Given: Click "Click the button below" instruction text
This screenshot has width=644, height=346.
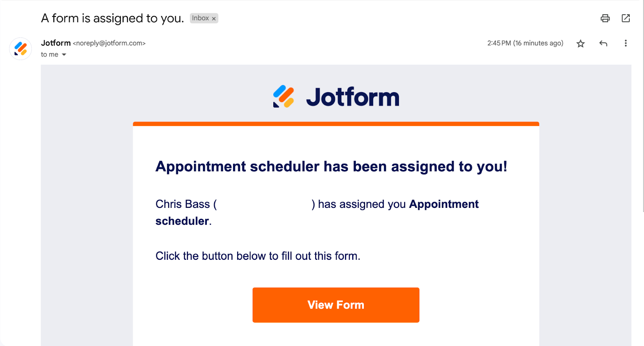Looking at the screenshot, I should (258, 256).
